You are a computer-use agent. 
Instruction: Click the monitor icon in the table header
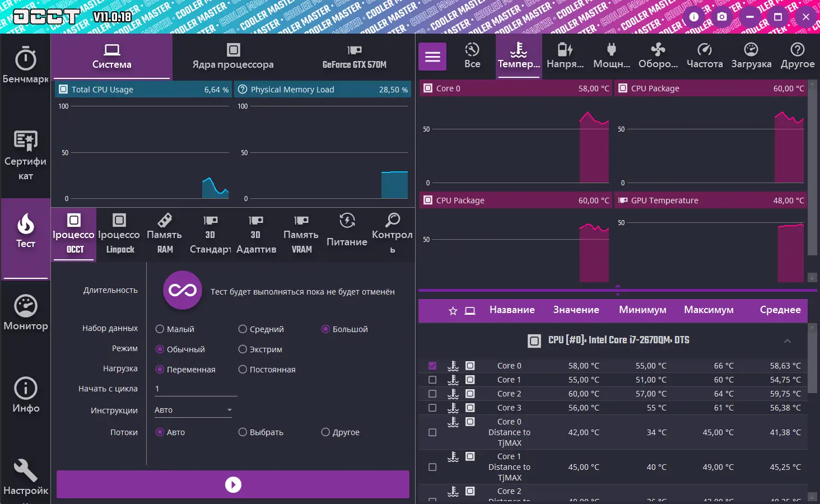[470, 311]
